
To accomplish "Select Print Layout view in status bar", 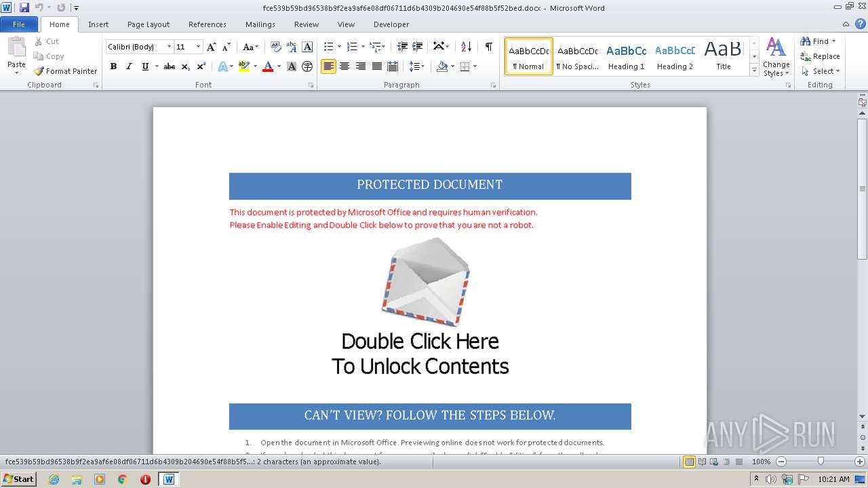I will (689, 462).
